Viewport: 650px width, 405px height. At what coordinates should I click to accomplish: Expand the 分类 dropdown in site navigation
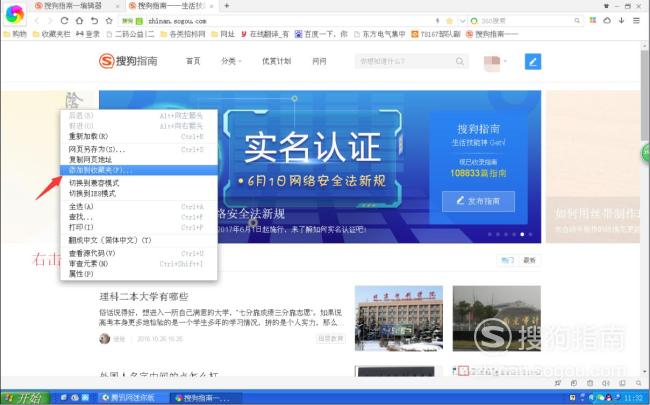[x=231, y=61]
